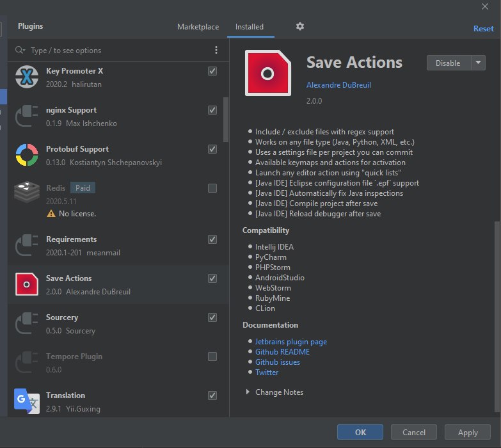
Task: Focus the plugin search field
Action: coord(118,50)
